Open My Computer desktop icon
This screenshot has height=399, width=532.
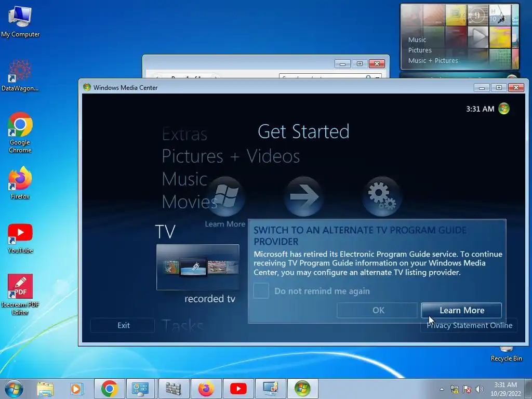[x=20, y=21]
